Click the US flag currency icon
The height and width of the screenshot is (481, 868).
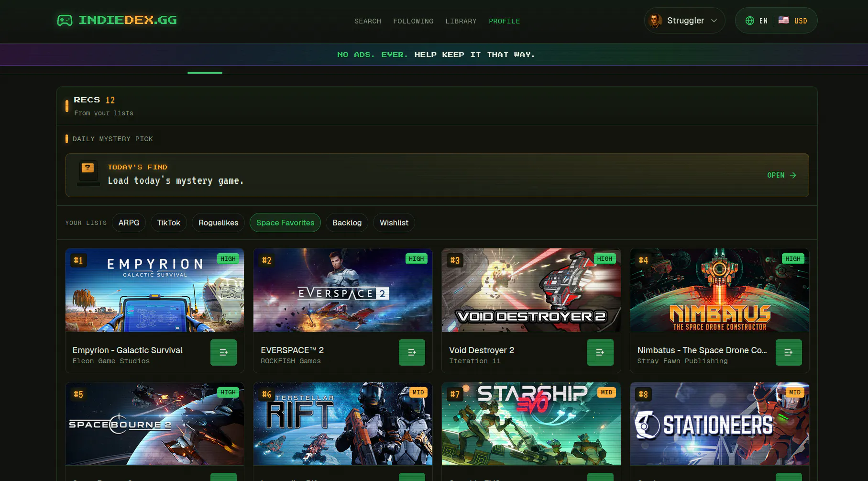pos(783,20)
